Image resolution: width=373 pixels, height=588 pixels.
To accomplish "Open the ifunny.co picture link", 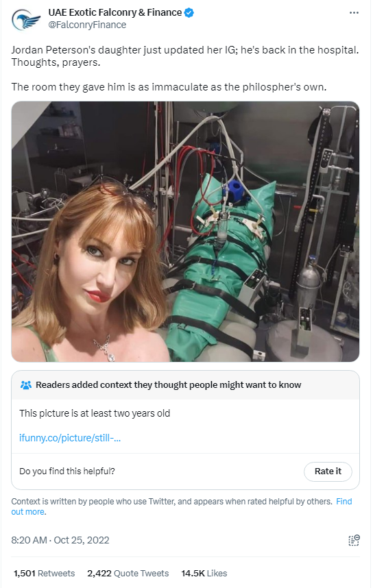I will (70, 438).
